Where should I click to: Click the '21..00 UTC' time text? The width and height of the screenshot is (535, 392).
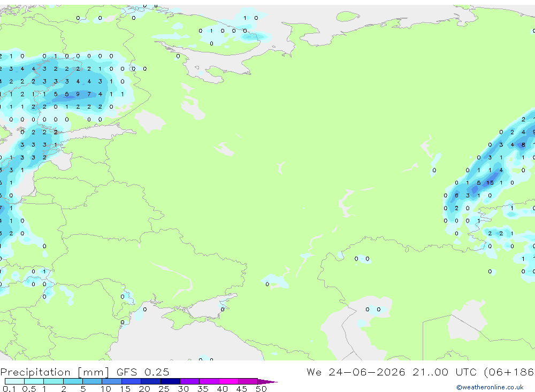tap(444, 372)
